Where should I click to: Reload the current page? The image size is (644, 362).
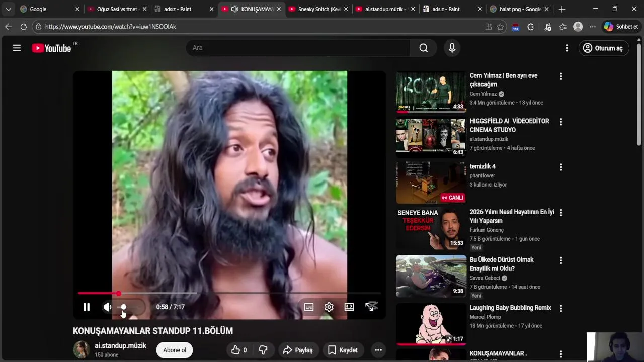pyautogui.click(x=24, y=27)
